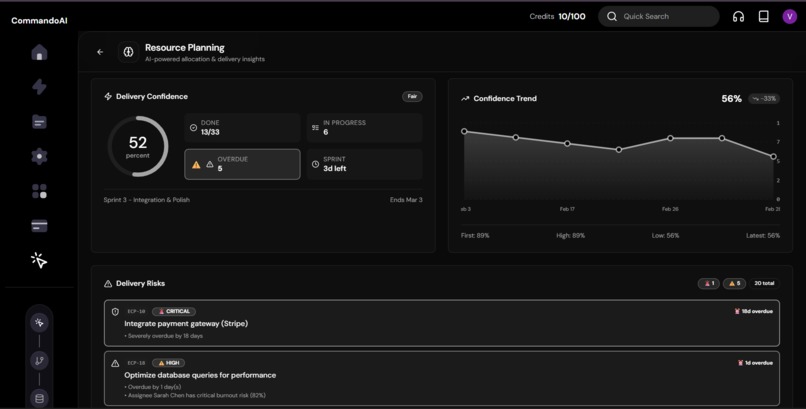Viewport: 806px width, 409px height.
Task: Filter risks by critical count badge 1
Action: click(x=708, y=283)
